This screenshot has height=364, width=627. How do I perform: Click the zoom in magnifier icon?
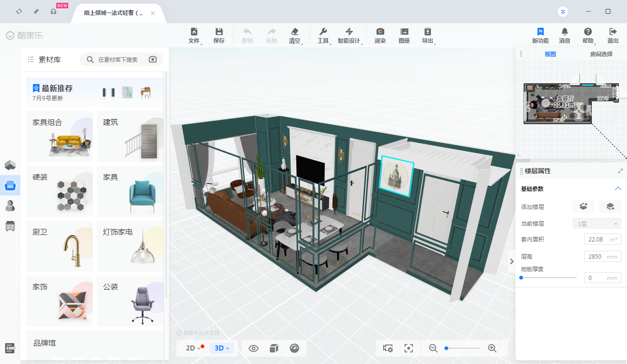492,348
